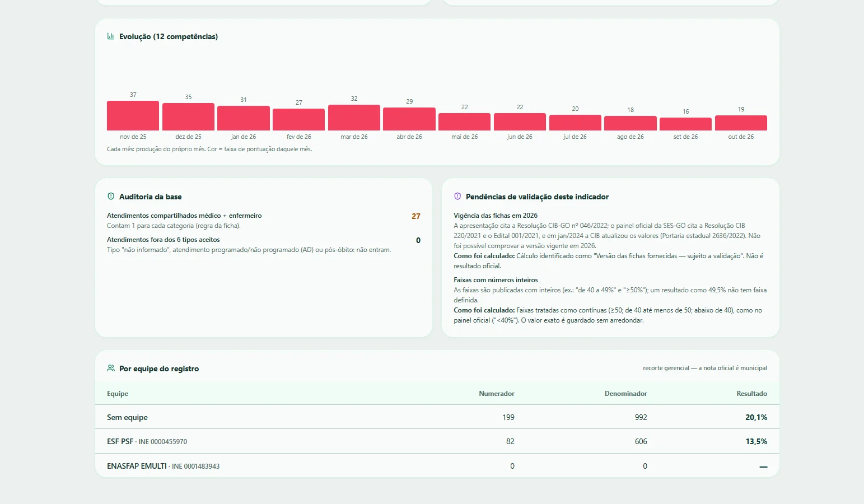Click Pendências de validação deste indicador heading
The image size is (864, 504).
click(x=537, y=197)
